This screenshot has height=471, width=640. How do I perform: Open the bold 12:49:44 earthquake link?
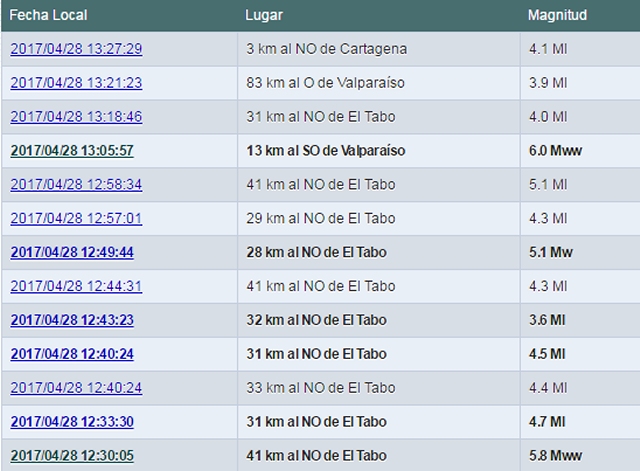72,253
